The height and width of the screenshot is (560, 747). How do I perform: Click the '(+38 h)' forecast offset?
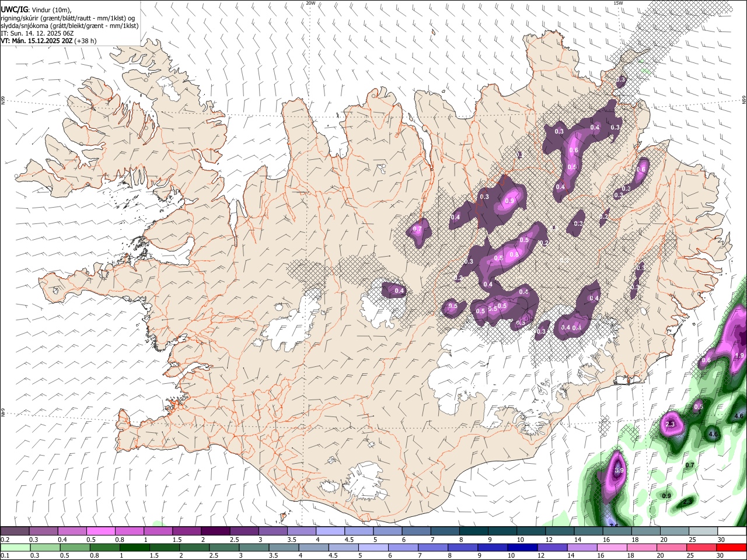[x=85, y=41]
